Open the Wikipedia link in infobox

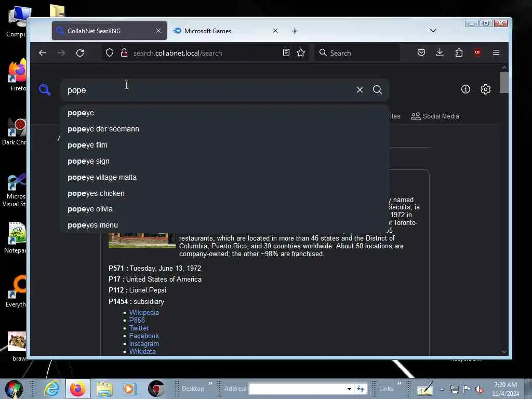pyautogui.click(x=144, y=312)
